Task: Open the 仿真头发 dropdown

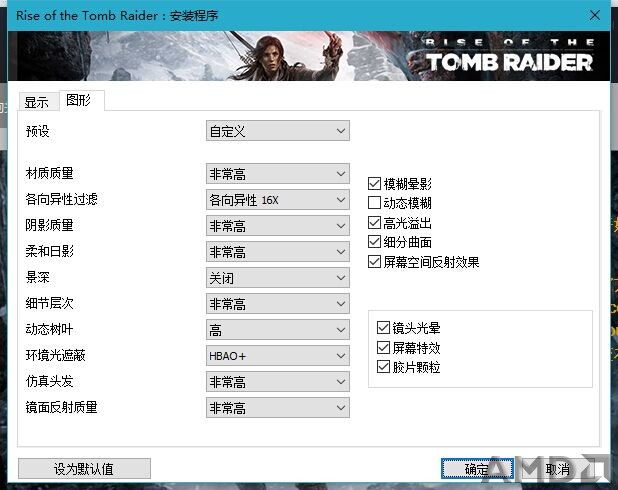Action: click(277, 382)
